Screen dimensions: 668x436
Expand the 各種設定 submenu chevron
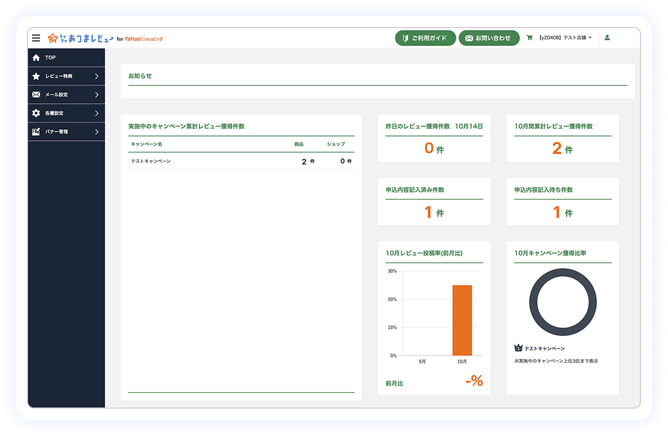[96, 113]
